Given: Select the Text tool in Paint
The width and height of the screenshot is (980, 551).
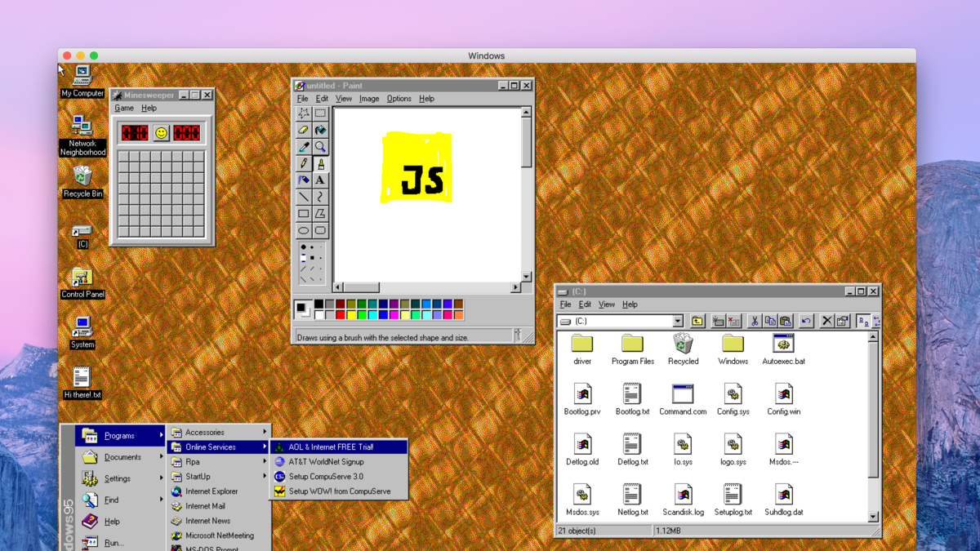Looking at the screenshot, I should (320, 180).
